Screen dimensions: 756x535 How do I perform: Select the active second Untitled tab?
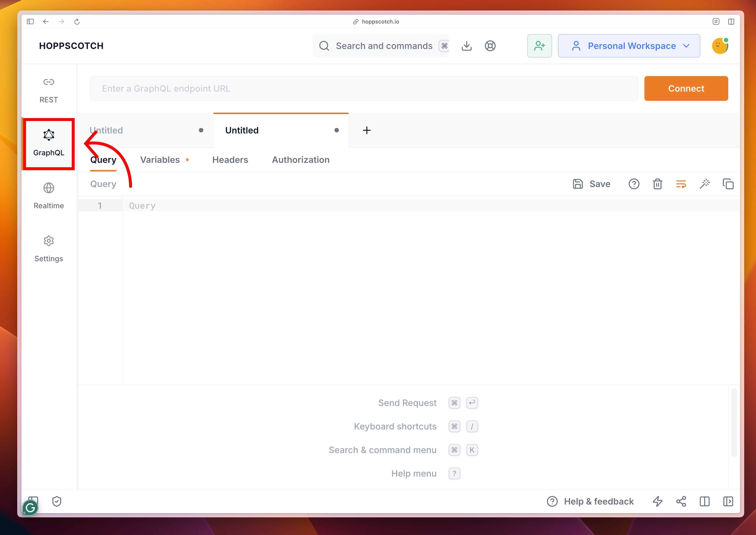pyautogui.click(x=281, y=130)
